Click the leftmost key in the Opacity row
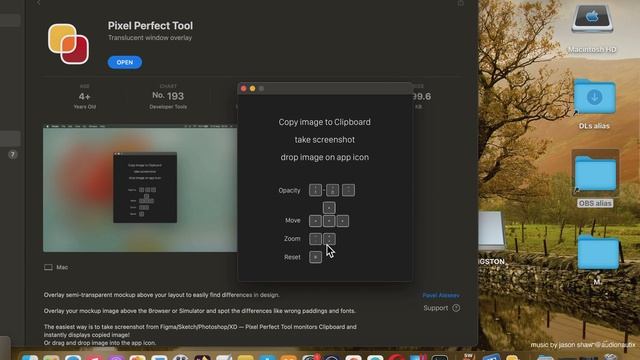 pos(315,190)
